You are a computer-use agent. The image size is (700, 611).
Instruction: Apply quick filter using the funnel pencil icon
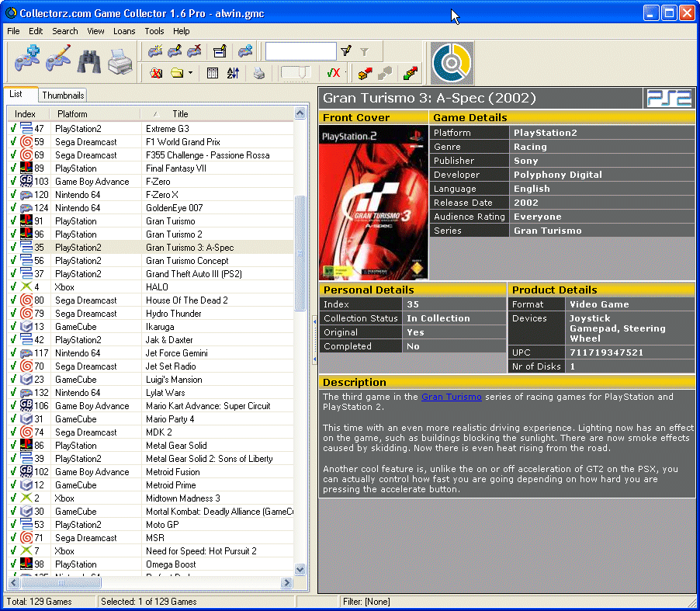pos(346,51)
